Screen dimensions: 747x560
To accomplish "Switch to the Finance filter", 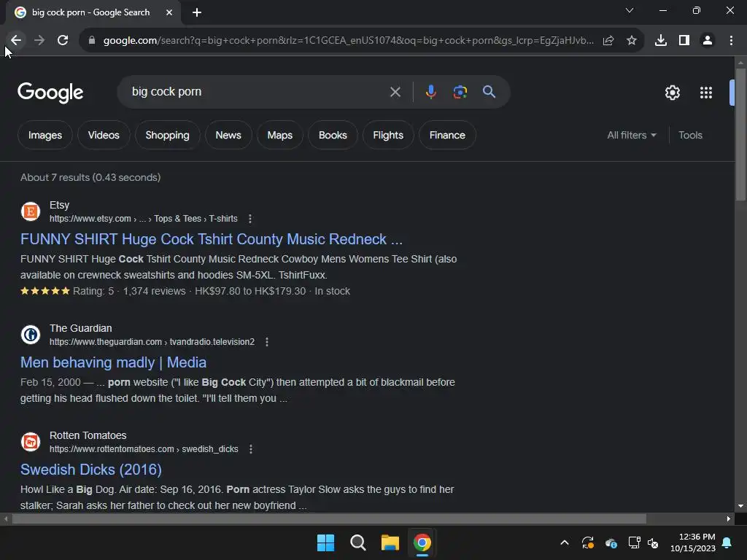I will (x=447, y=135).
